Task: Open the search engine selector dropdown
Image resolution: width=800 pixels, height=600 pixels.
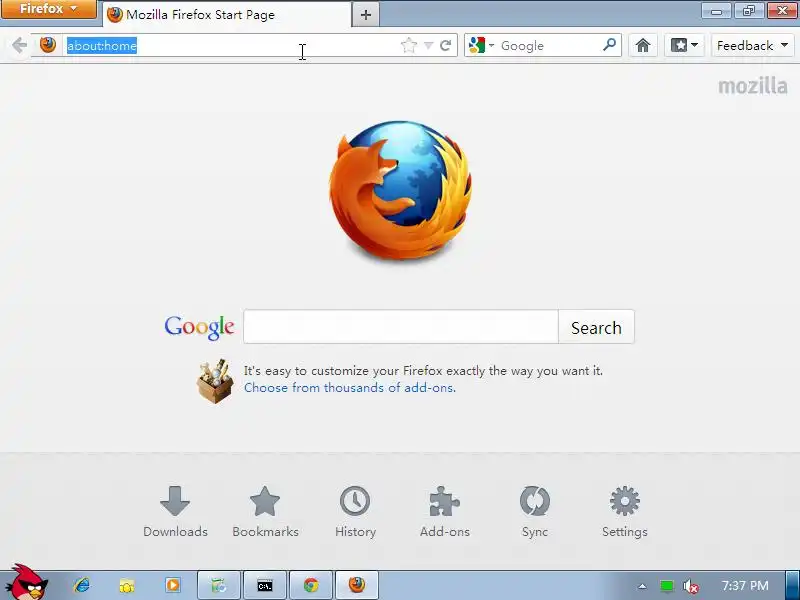Action: click(481, 45)
